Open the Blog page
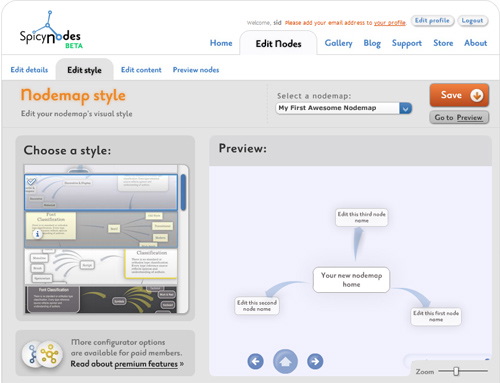This screenshot has width=500, height=383. pos(372,43)
